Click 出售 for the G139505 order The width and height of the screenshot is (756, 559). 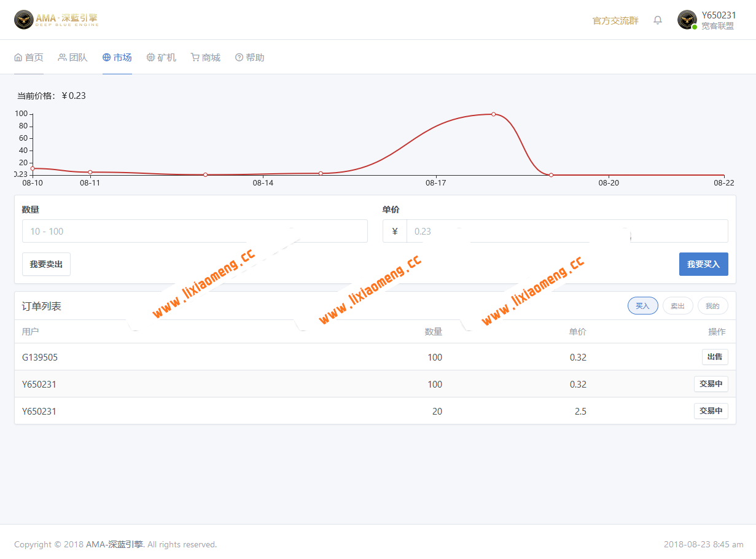tap(714, 357)
